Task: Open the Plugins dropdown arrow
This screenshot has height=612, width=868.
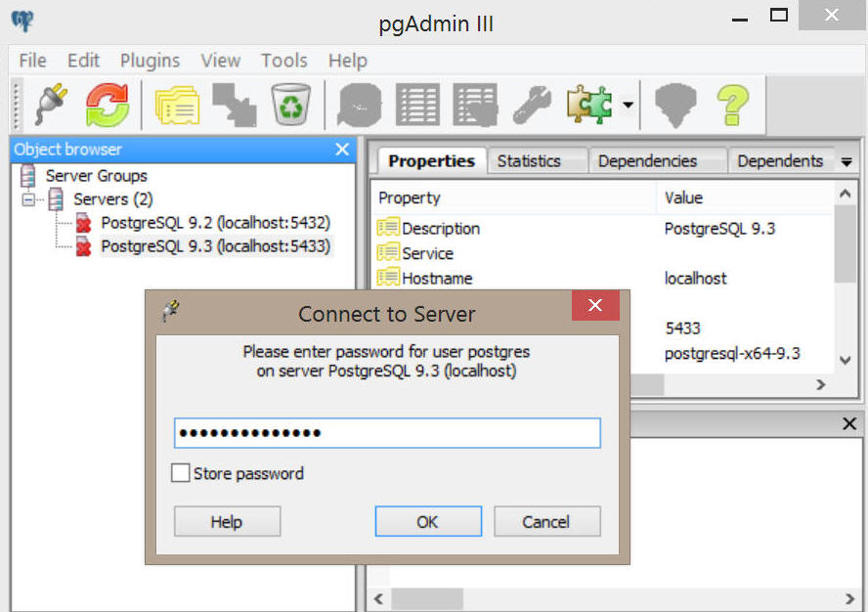Action: point(628,105)
